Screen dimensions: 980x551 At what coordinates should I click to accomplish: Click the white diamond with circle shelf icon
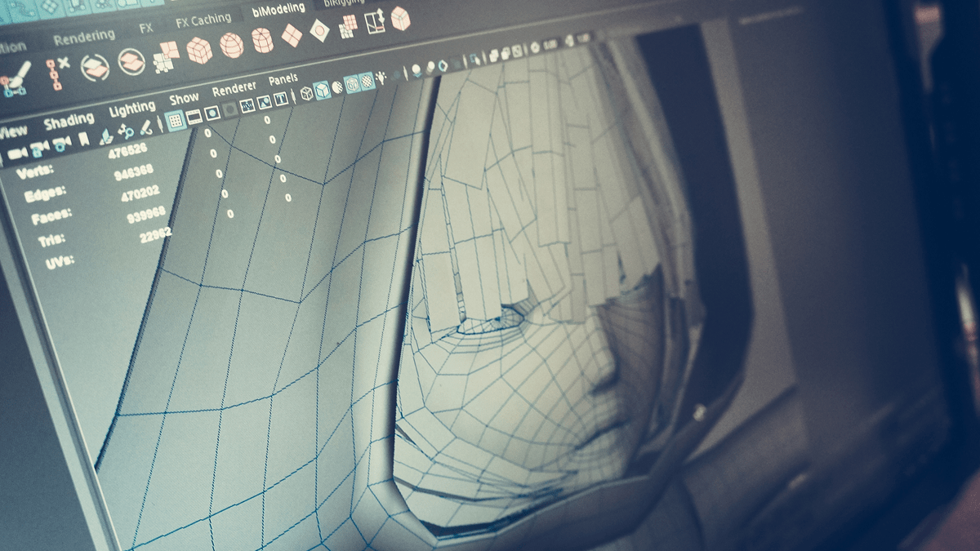(319, 29)
